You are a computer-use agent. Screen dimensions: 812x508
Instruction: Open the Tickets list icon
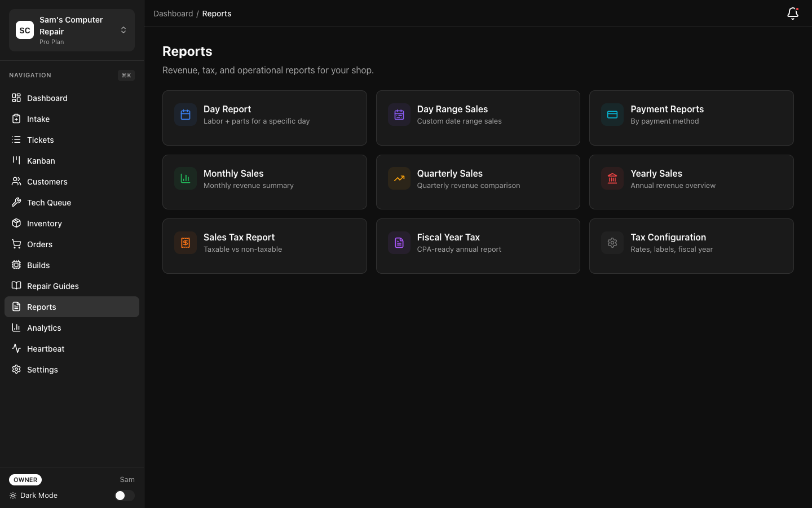pos(16,139)
